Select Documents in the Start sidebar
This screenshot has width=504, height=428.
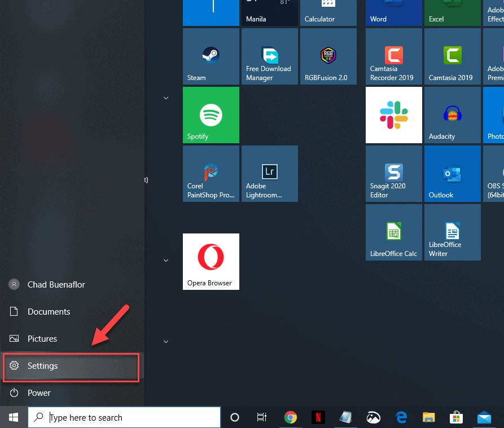[x=49, y=312]
